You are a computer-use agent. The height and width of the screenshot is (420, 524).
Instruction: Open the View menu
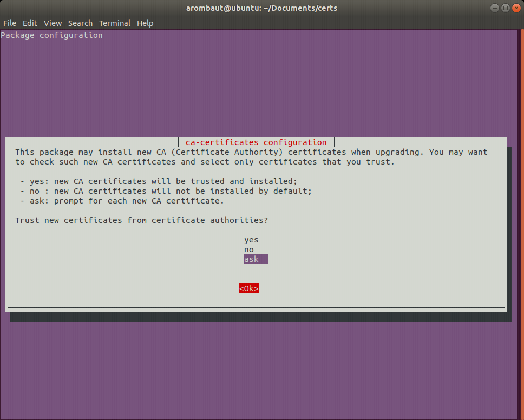53,23
